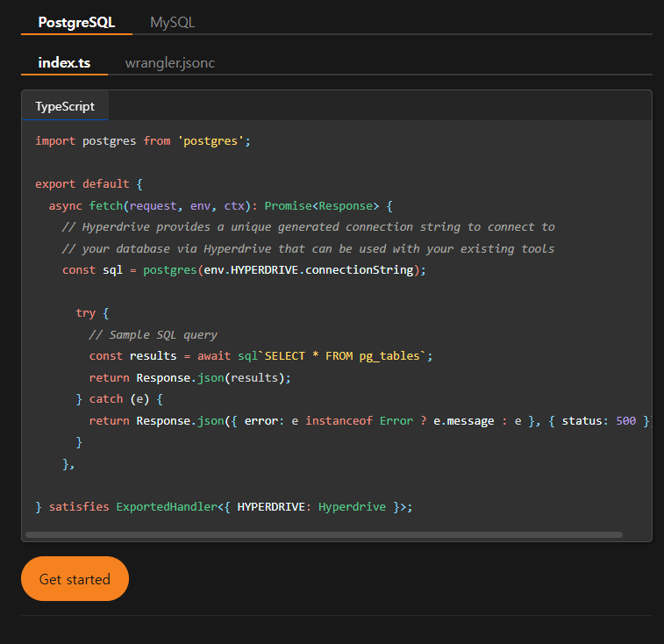Viewport: 664px width, 644px height.
Task: Place cursor on 'export default' keyword line
Action: tap(82, 183)
